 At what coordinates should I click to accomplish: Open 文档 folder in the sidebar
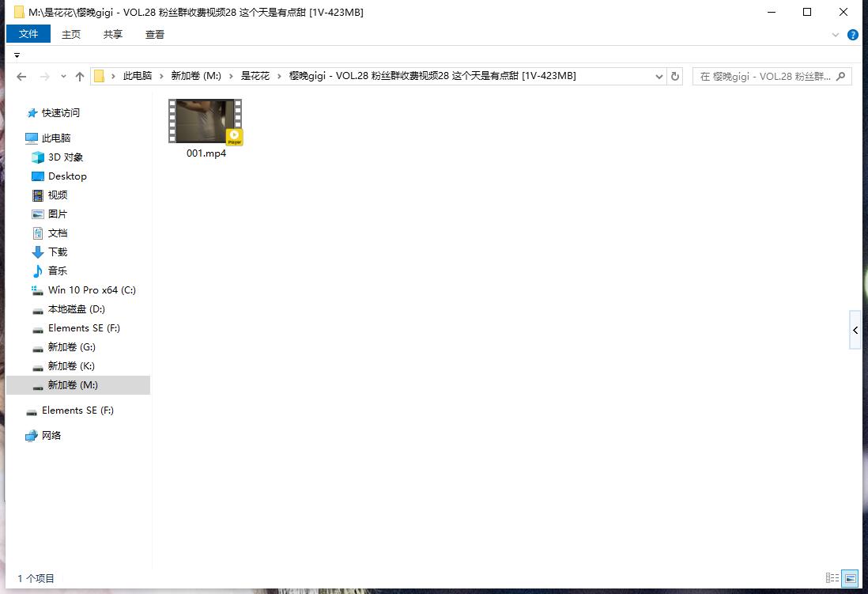point(58,233)
